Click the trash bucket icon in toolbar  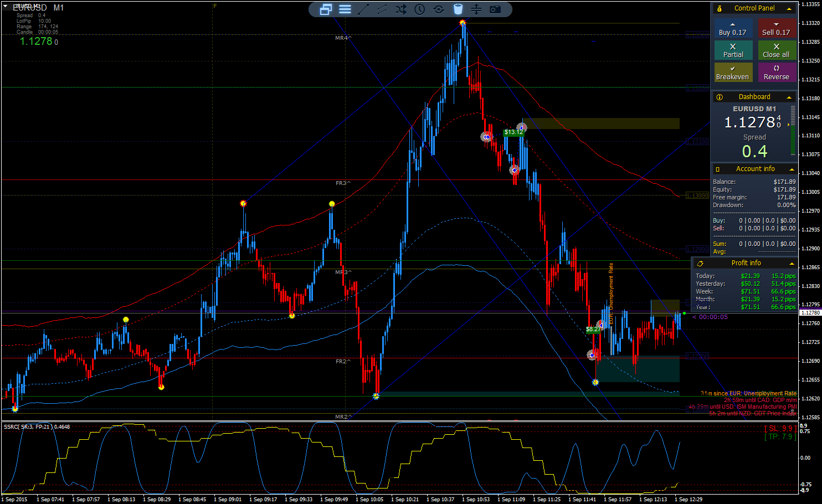(458, 9)
